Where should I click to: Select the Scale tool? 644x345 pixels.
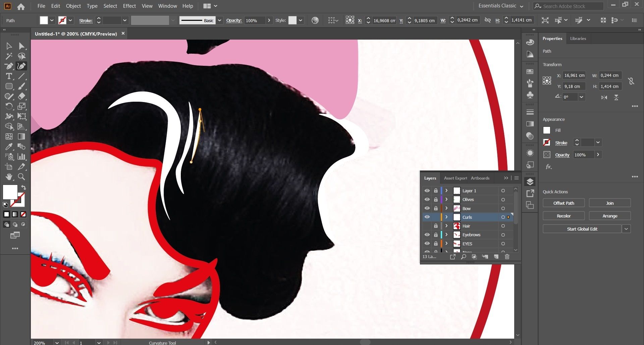click(x=21, y=106)
